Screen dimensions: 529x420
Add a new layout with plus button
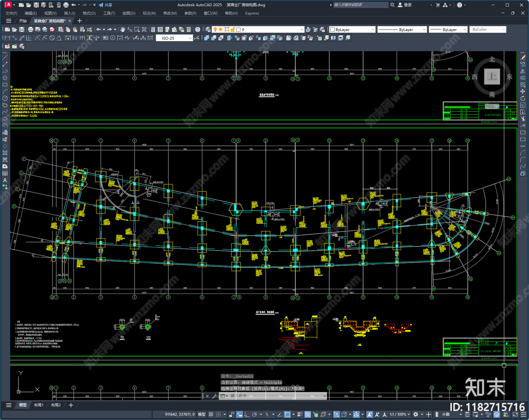pos(71,405)
